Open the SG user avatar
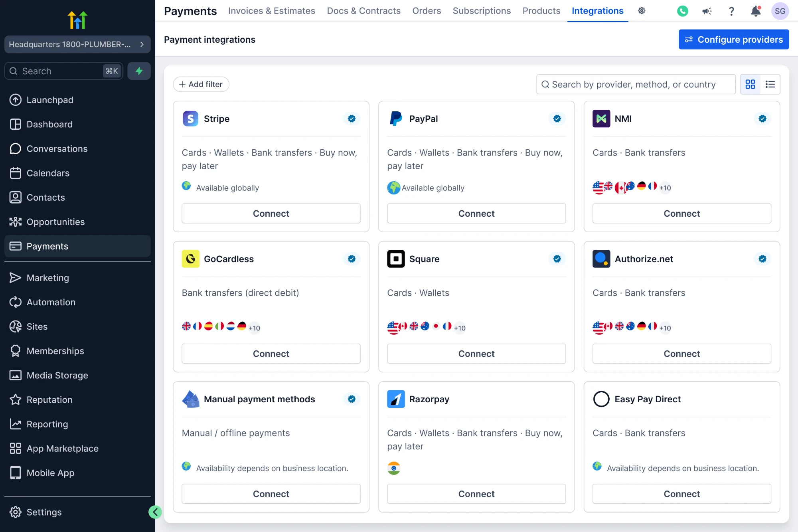 [x=780, y=11]
